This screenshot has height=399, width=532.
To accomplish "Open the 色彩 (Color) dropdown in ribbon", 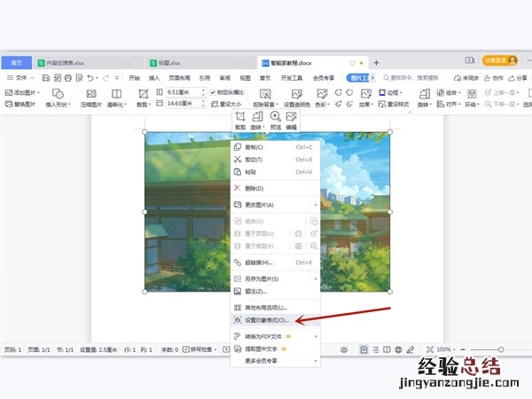I will coord(322,104).
